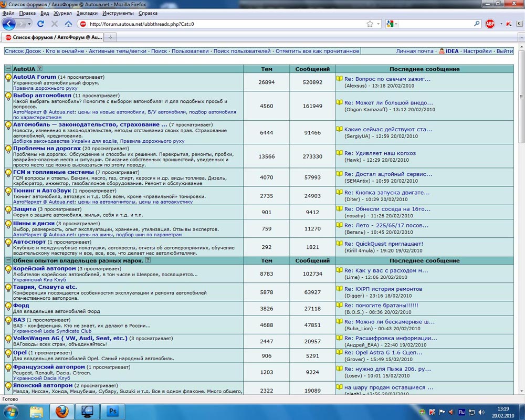Open the browser Home icon
Screen dimensions: 525x420
tap(68, 24)
